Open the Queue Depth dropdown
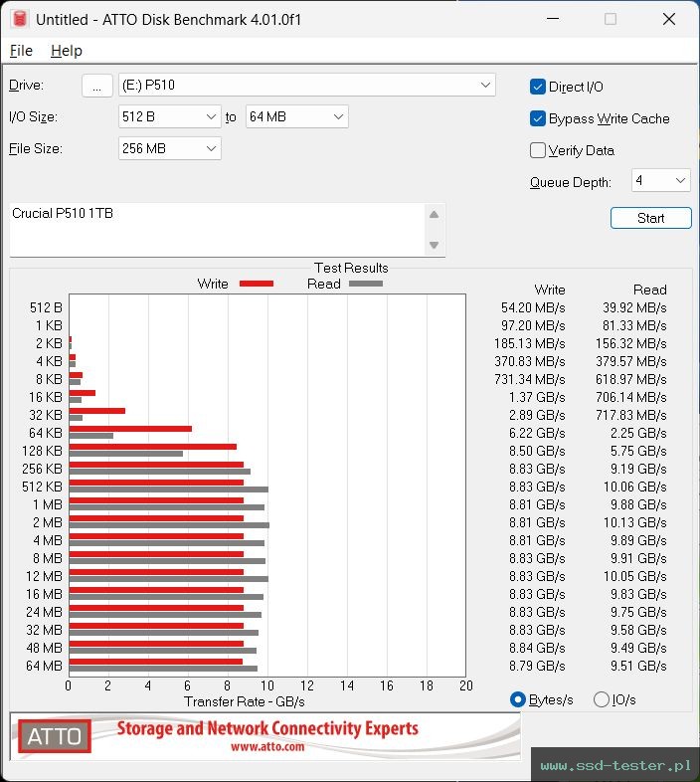 [x=660, y=180]
